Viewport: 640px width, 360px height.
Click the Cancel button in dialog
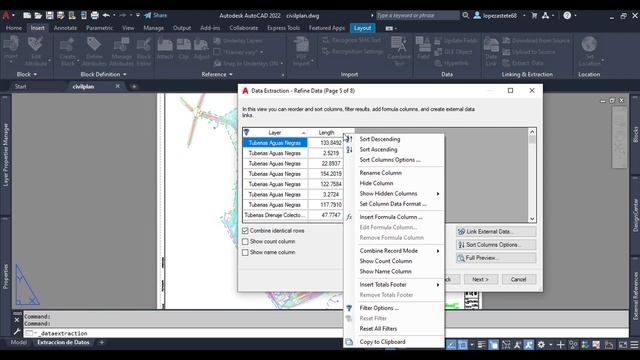click(518, 279)
